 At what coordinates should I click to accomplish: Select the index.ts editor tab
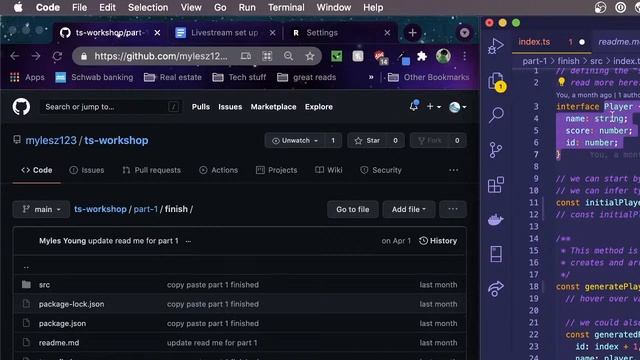534,42
